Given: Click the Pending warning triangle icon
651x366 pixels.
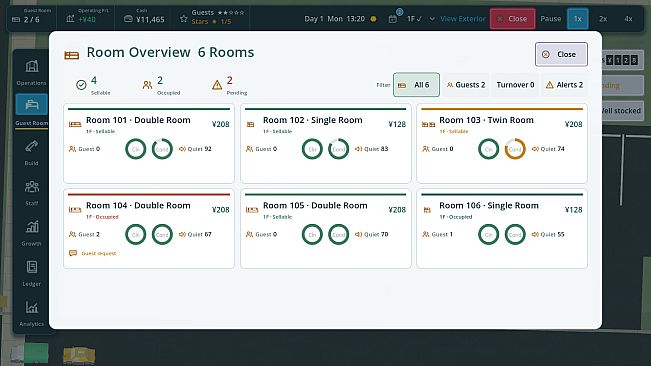Looking at the screenshot, I should (x=217, y=85).
